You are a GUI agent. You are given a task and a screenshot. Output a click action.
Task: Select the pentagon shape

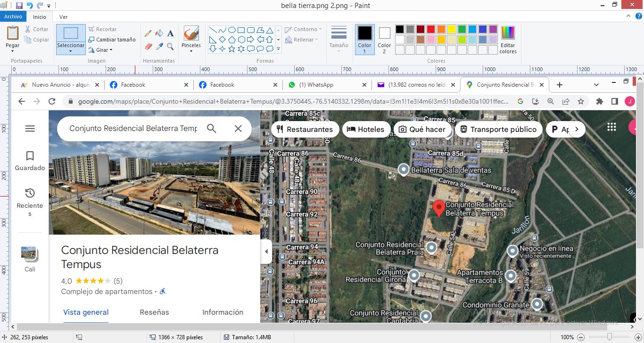pos(231,39)
